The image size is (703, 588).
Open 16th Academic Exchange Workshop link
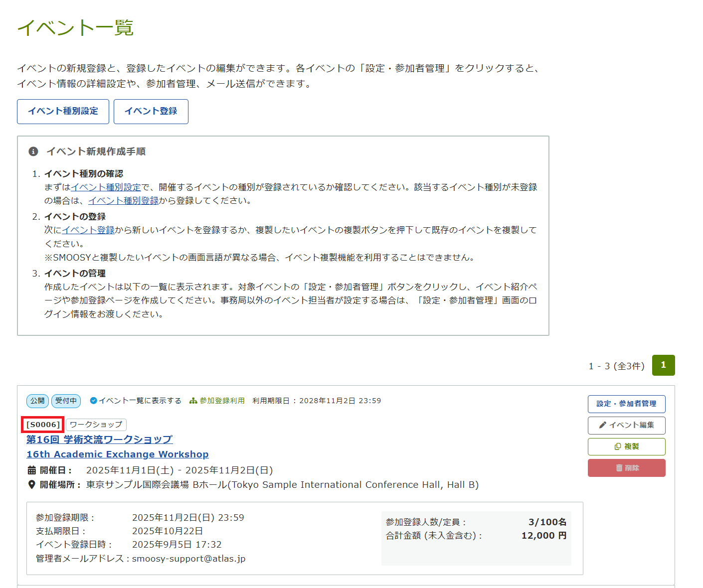click(117, 454)
